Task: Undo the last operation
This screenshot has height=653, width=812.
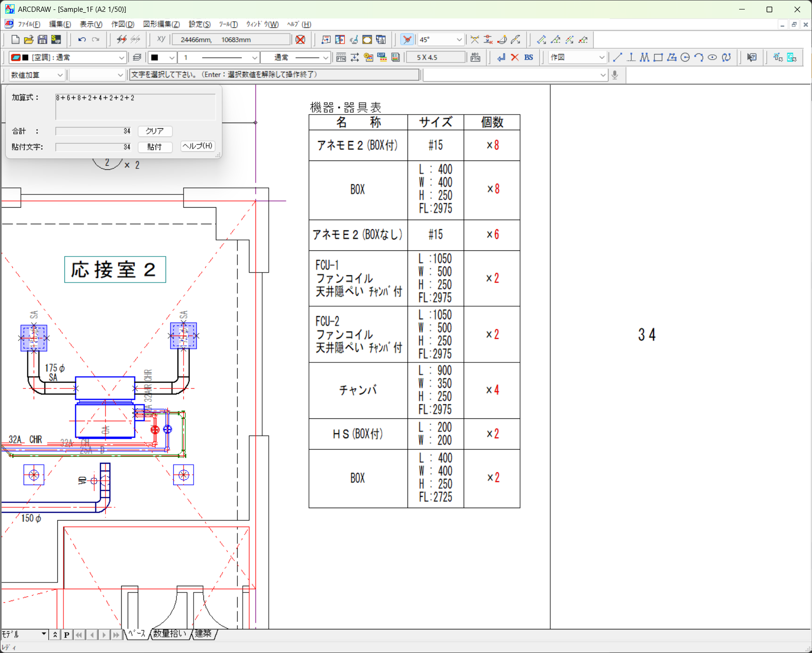Action: coord(82,40)
